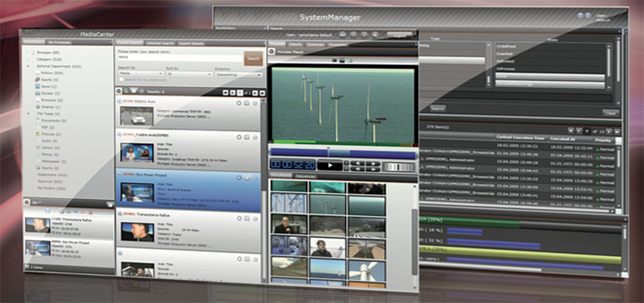Click the Elektro Auto result thumbnail
Screen dimensions: 644x303
137,116
